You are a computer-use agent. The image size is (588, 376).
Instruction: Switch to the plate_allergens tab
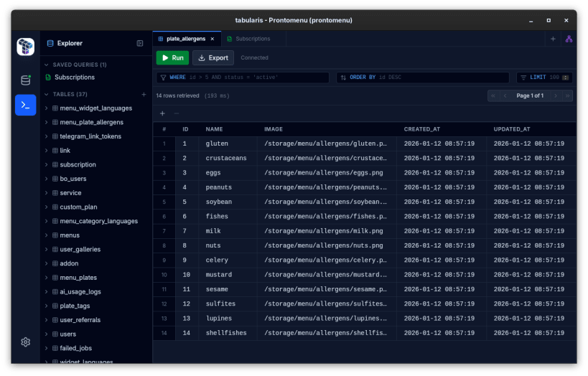pos(186,39)
